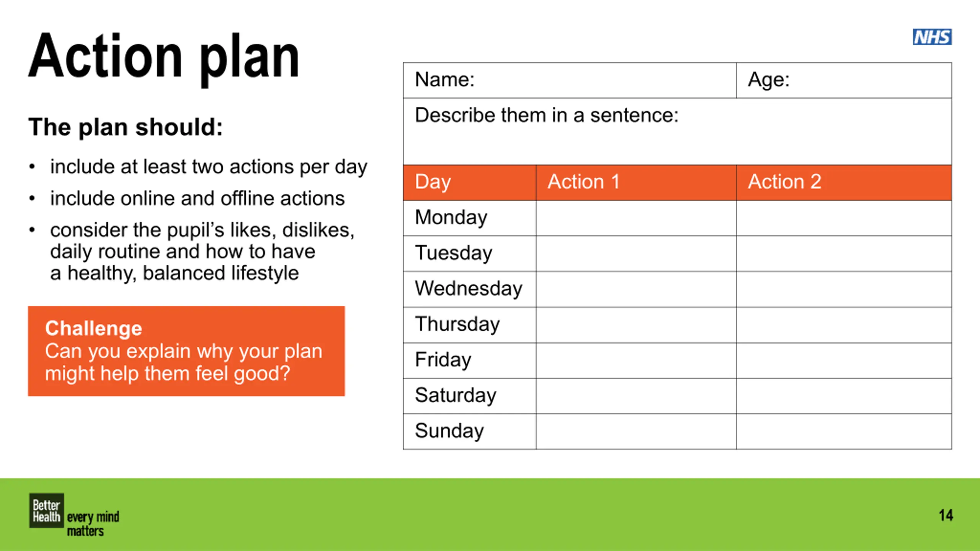Select the Day column header

[470, 183]
